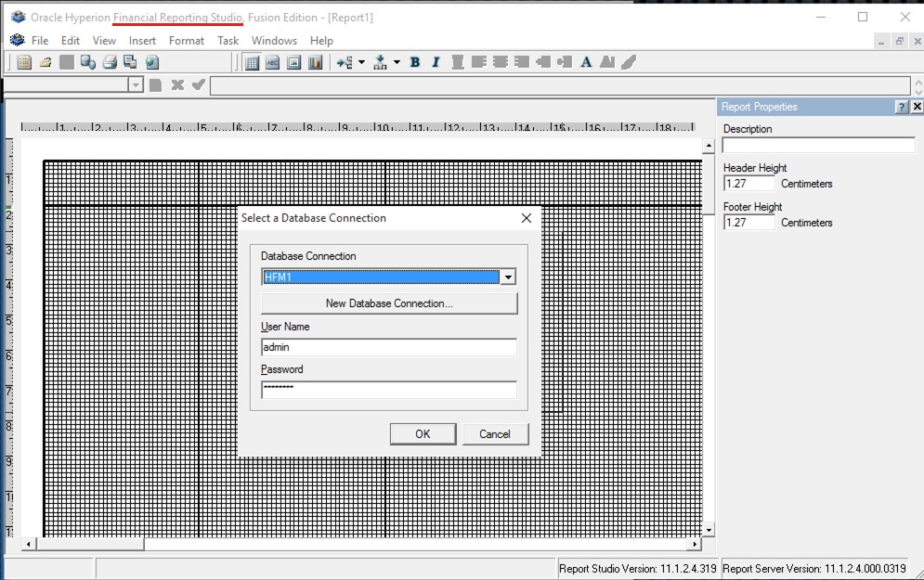Open the Insert Column dropdown arrow
Image resolution: width=924 pixels, height=580 pixels.
coord(397,62)
